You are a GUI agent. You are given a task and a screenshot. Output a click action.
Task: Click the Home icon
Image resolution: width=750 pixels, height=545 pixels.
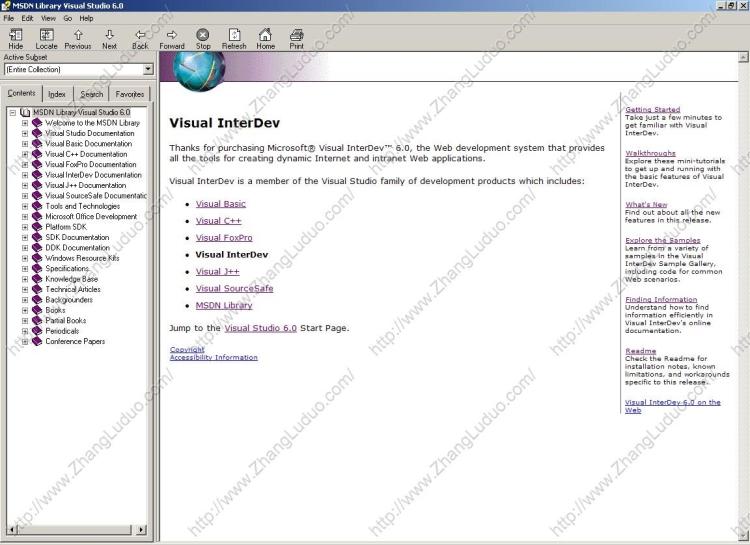click(x=265, y=34)
